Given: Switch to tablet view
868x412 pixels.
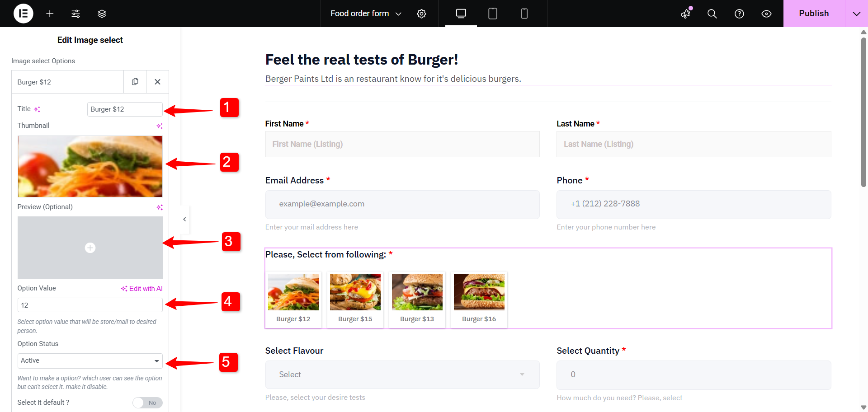Looking at the screenshot, I should point(493,14).
